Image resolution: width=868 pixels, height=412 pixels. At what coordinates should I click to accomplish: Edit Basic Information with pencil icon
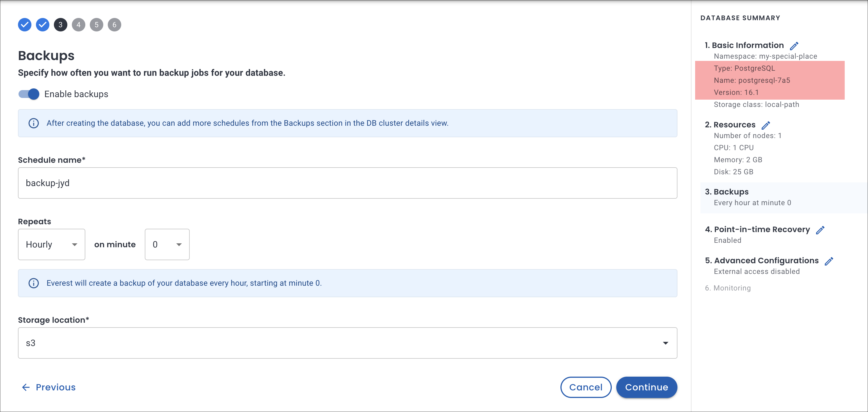tap(794, 46)
